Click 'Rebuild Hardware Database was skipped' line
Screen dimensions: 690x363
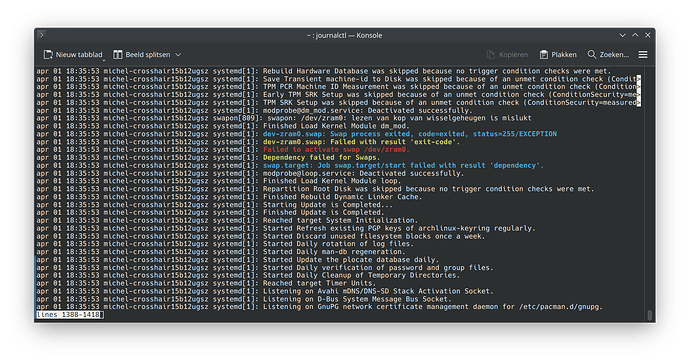coord(437,71)
